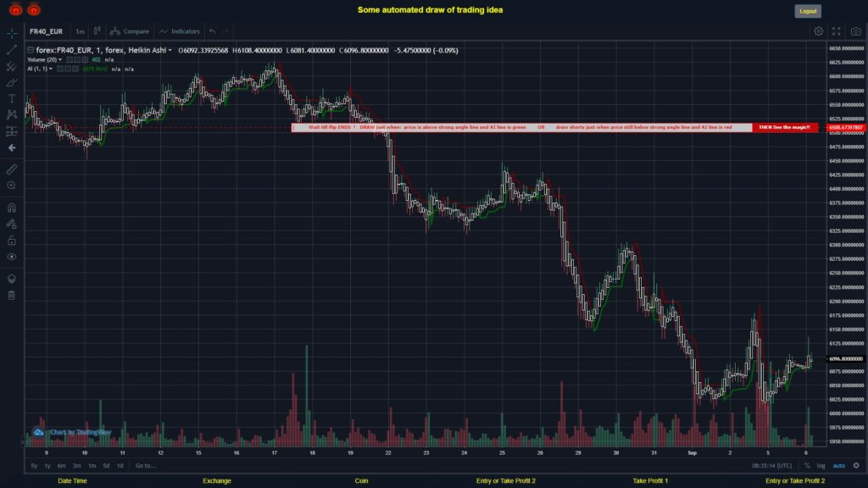Screen dimensions: 868x488
Task: Open Volume (20) indicator dropdown
Action: point(60,60)
